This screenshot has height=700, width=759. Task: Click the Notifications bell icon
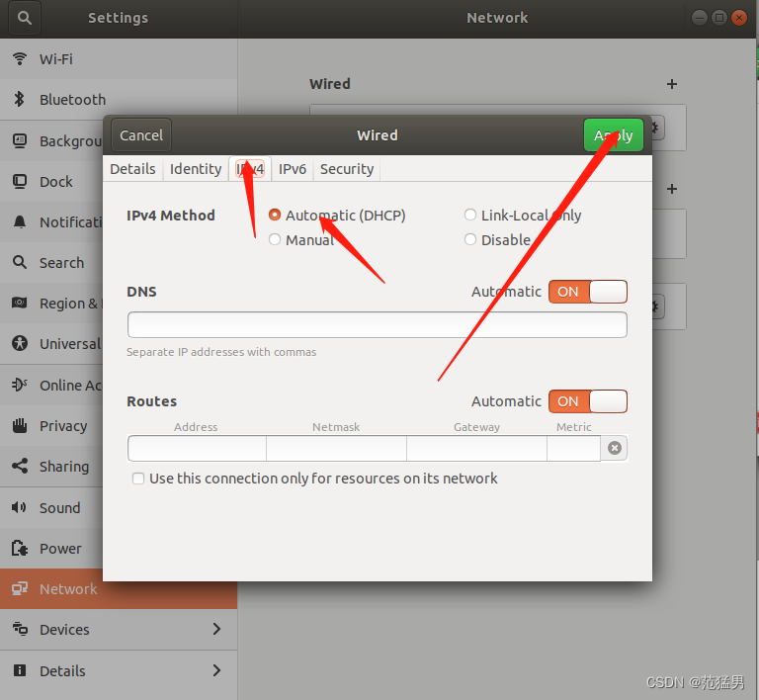20,222
